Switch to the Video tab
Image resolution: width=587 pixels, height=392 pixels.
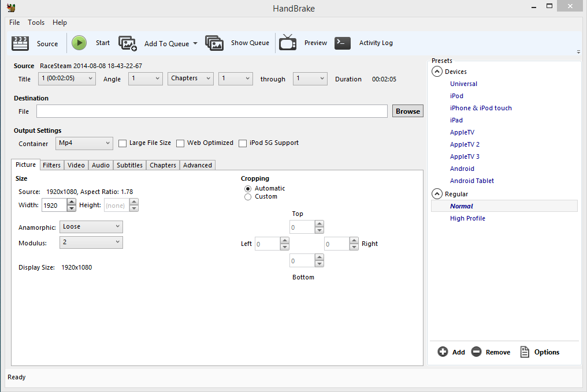76,165
